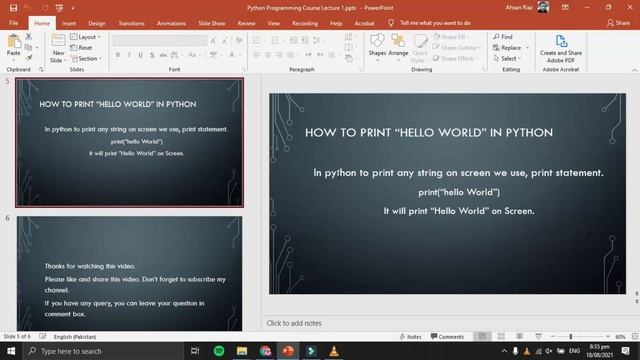640x360 pixels.
Task: Open VLC media player from taskbar
Action: pyautogui.click(x=334, y=351)
